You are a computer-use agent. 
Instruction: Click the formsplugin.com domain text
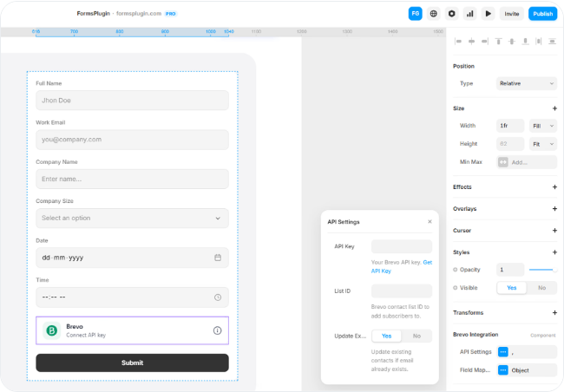(x=139, y=14)
